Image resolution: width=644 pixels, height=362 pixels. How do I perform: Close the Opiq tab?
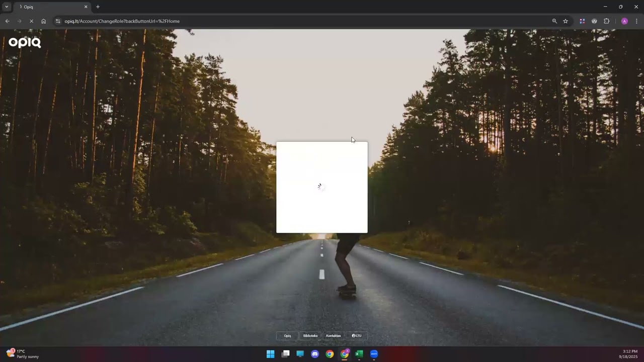tap(86, 7)
